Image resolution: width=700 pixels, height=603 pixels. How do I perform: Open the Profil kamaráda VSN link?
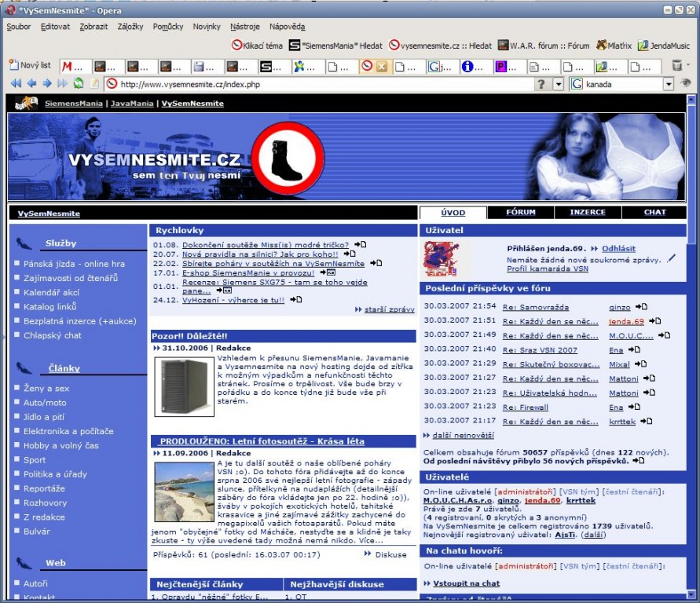pos(548,269)
